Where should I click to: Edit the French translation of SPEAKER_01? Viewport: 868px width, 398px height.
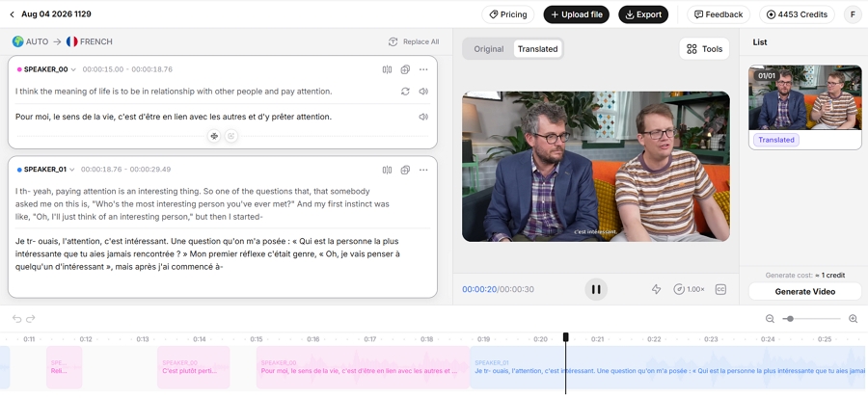point(207,254)
